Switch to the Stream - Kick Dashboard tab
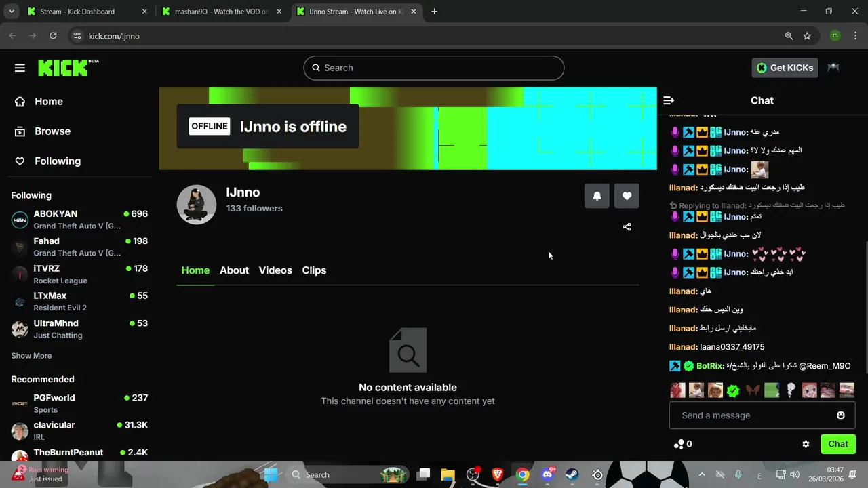The width and height of the screenshot is (868, 488). [87, 12]
